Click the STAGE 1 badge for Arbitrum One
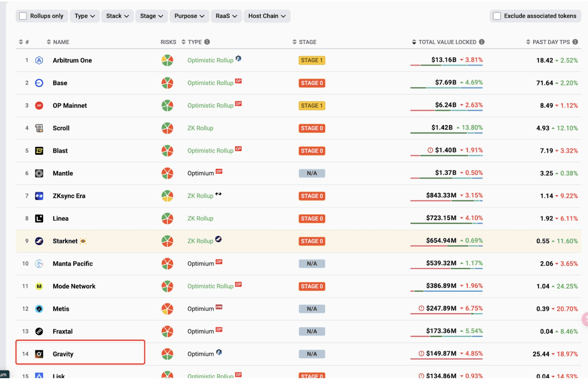 [312, 60]
